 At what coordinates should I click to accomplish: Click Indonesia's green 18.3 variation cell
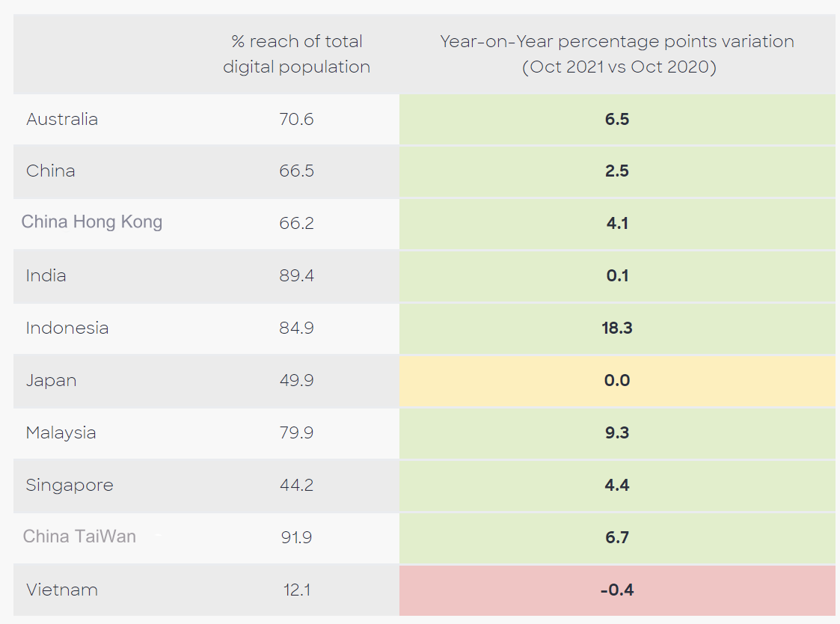[x=617, y=328]
